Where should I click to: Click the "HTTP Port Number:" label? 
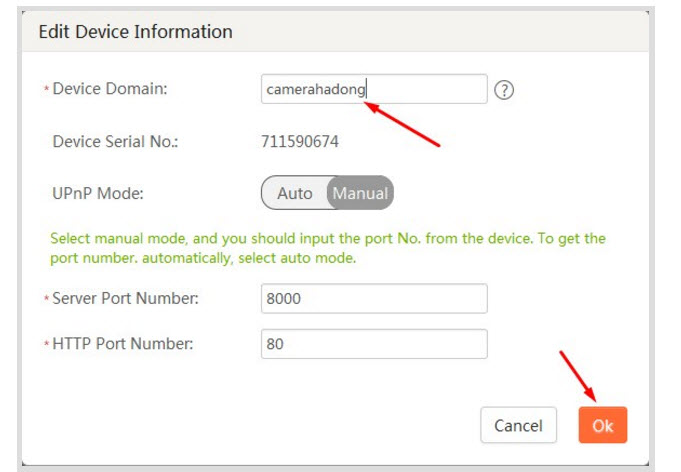coord(122,344)
